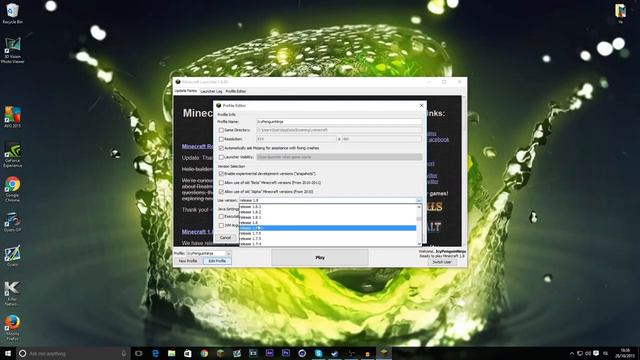Open the Launcher Visibility dropdown
This screenshot has width=640, height=360.
tap(339, 157)
